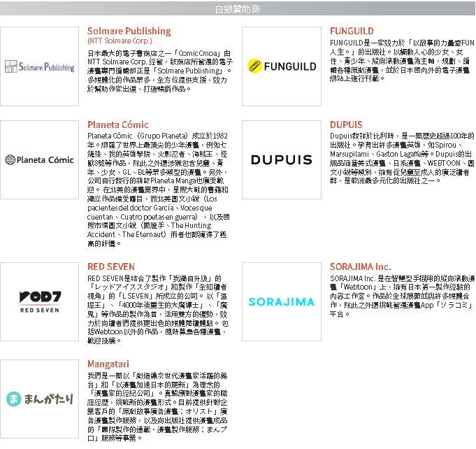This screenshot has width=476, height=449.
Task: Click the RED SEVEN description paragraph
Action: point(158,310)
